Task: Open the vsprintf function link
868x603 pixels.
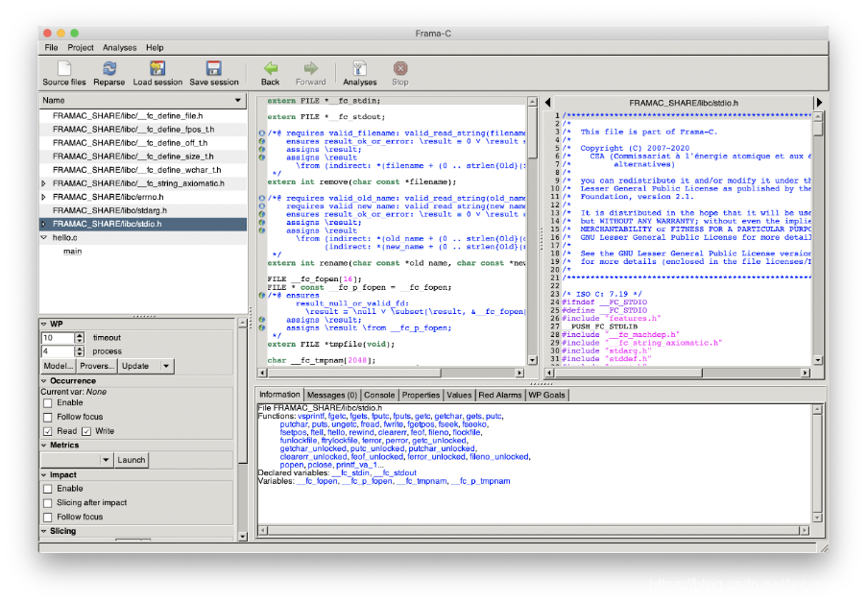Action: 311,416
